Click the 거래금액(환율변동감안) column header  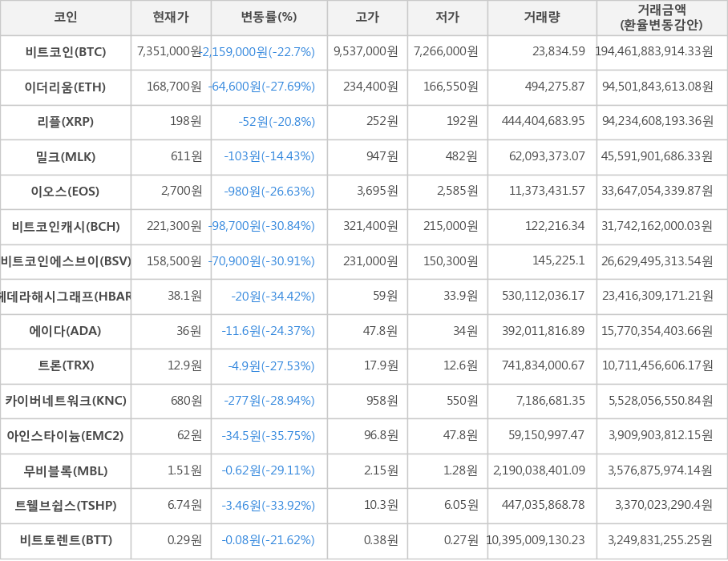(x=661, y=18)
